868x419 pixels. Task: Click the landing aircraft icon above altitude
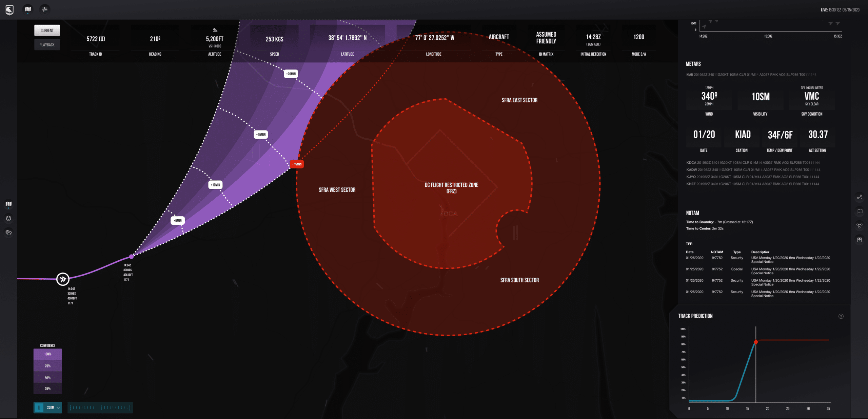pyautogui.click(x=215, y=30)
